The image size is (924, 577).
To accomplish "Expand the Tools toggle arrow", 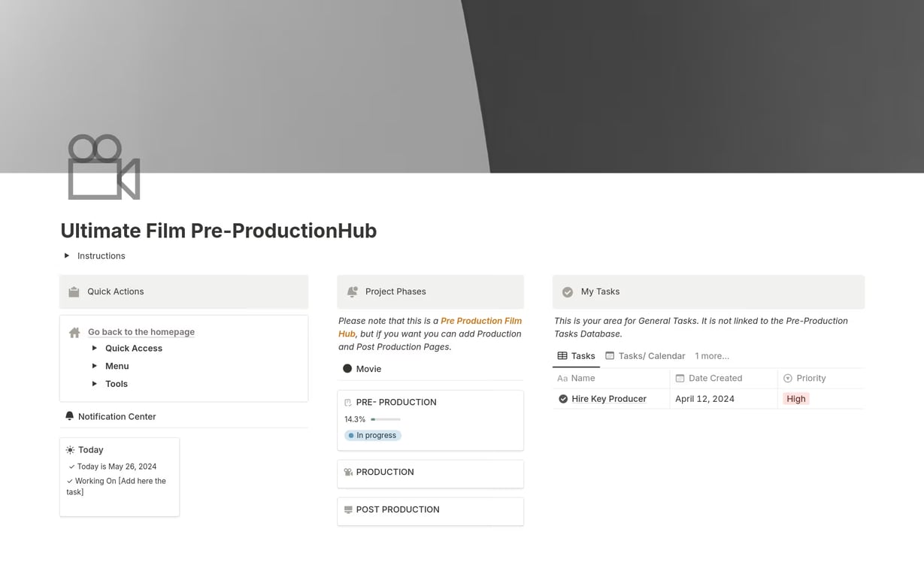I will click(95, 383).
